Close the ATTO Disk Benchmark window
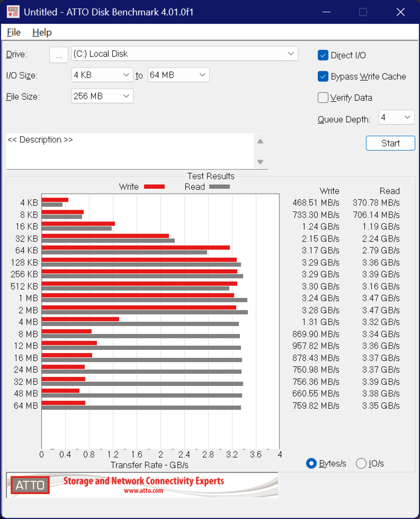This screenshot has width=420, height=519. [400, 12]
